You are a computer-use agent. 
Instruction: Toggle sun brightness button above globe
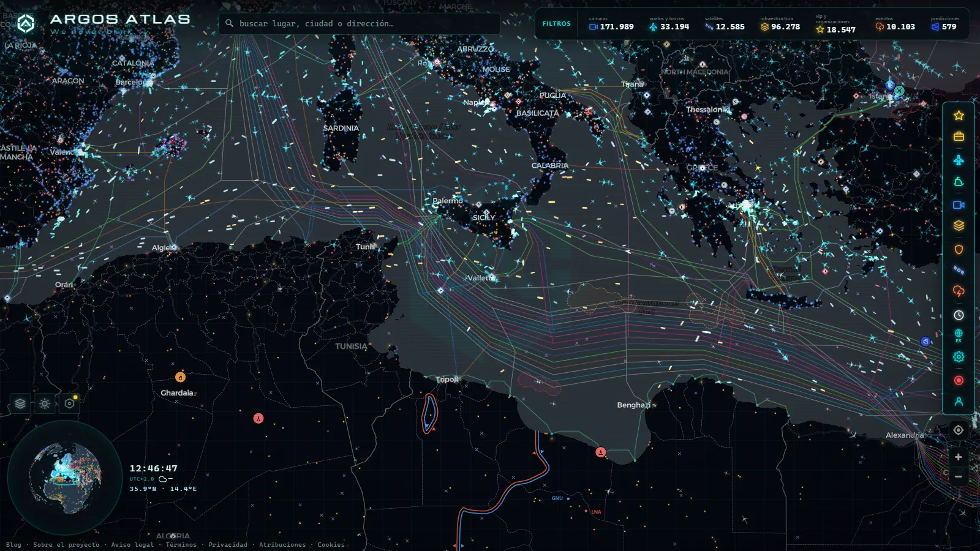45,404
